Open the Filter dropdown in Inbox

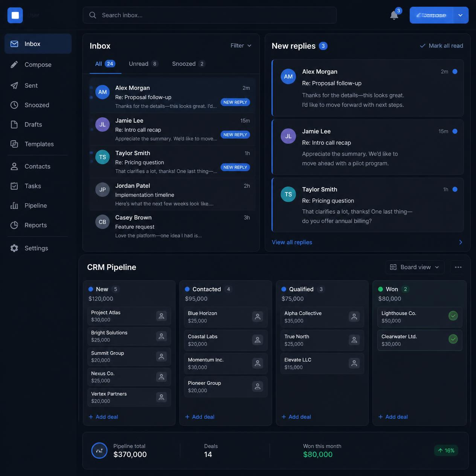[241, 46]
